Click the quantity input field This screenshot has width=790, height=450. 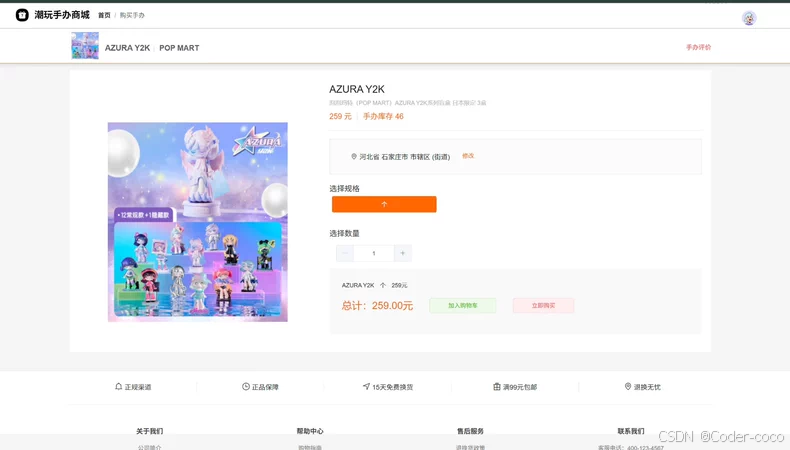pyautogui.click(x=374, y=253)
